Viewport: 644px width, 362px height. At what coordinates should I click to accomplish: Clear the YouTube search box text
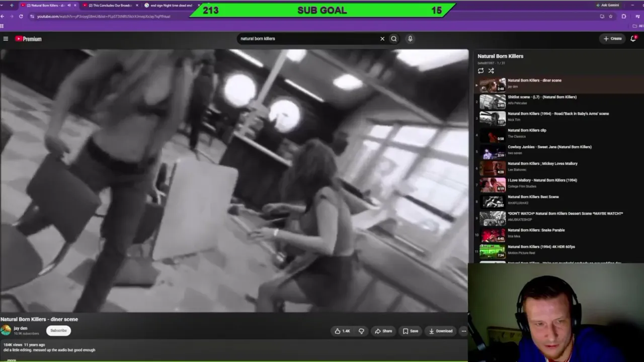pyautogui.click(x=382, y=39)
